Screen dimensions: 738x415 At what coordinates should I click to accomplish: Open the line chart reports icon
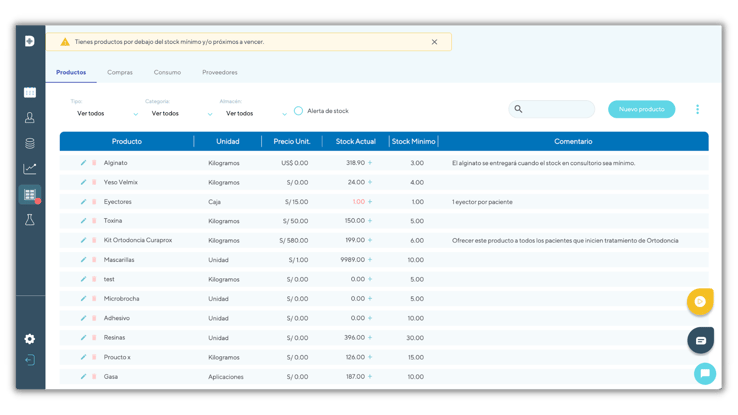[30, 168]
